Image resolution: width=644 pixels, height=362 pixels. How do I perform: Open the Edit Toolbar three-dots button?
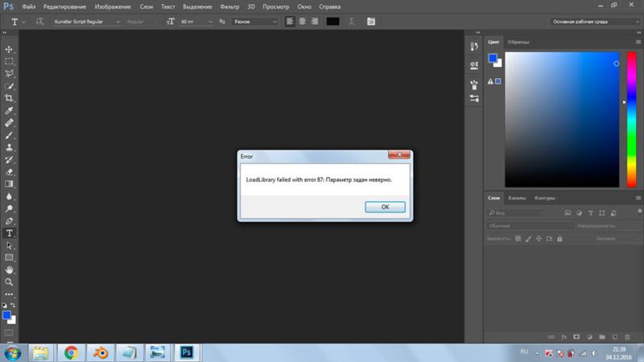9,294
